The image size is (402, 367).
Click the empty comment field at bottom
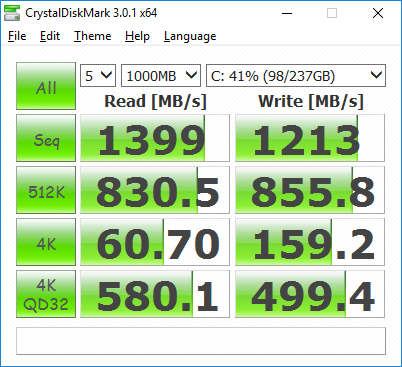201,341
